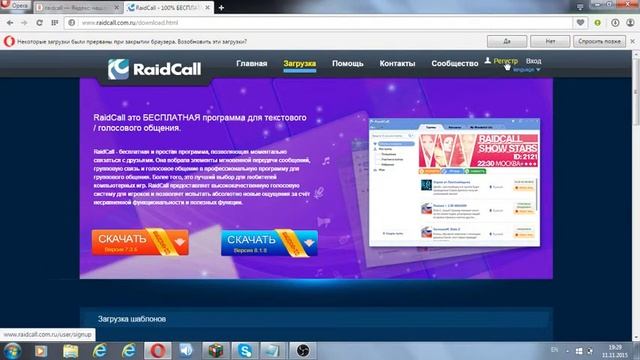Click the EN language indicator in tray
The width and height of the screenshot is (640, 360).
tap(554, 350)
